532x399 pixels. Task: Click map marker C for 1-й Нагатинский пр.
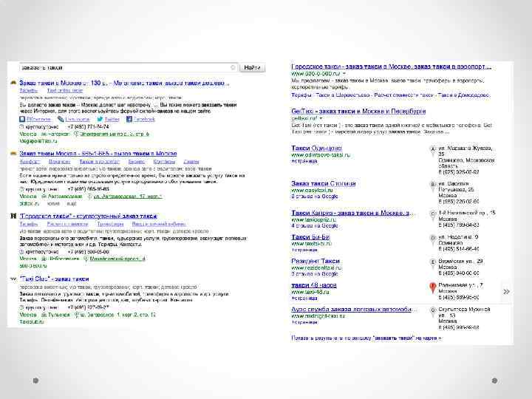click(432, 216)
